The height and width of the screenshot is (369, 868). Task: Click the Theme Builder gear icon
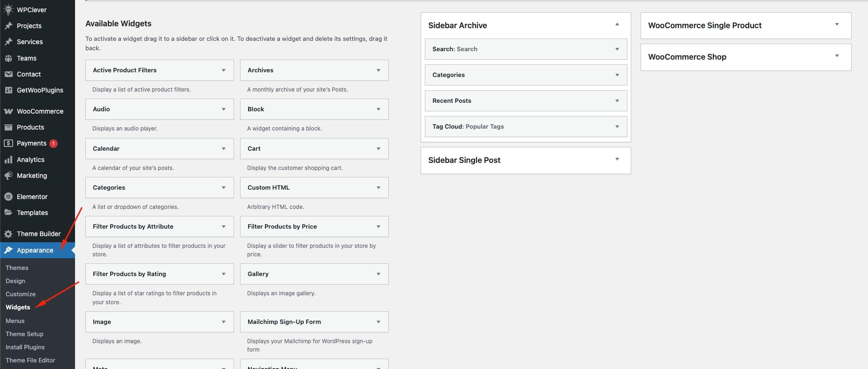click(x=8, y=234)
